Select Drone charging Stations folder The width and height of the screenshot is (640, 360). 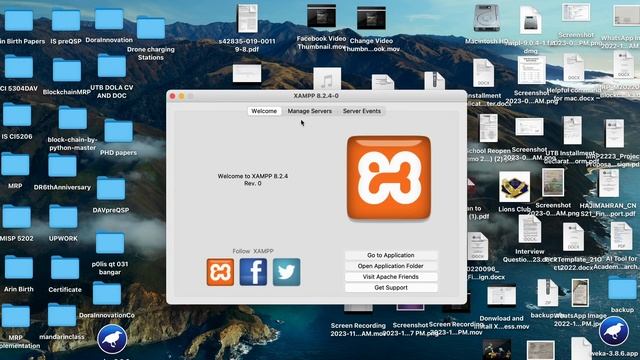151,28
